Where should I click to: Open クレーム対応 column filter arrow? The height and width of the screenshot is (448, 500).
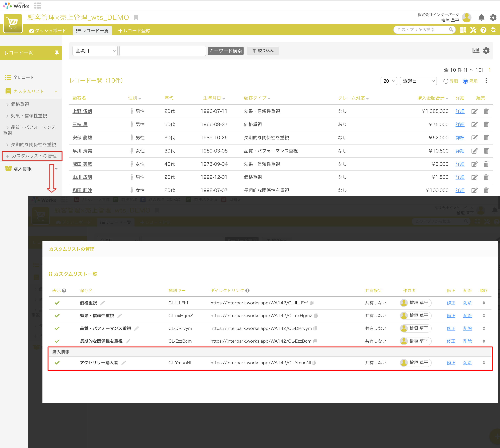tap(367, 98)
